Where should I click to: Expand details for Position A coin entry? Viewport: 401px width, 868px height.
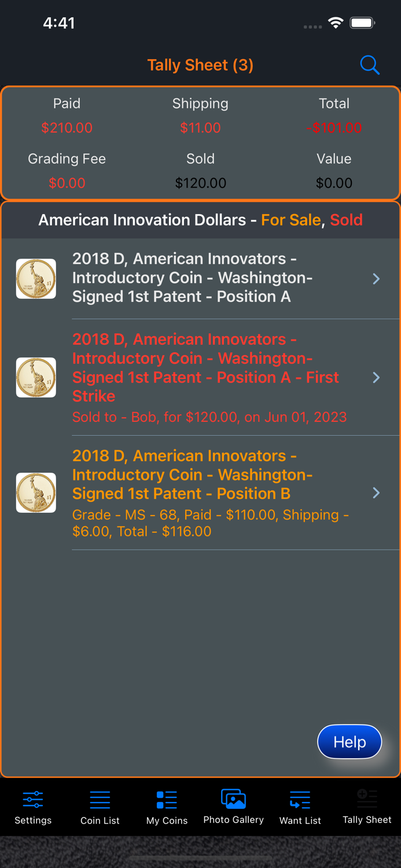(377, 279)
